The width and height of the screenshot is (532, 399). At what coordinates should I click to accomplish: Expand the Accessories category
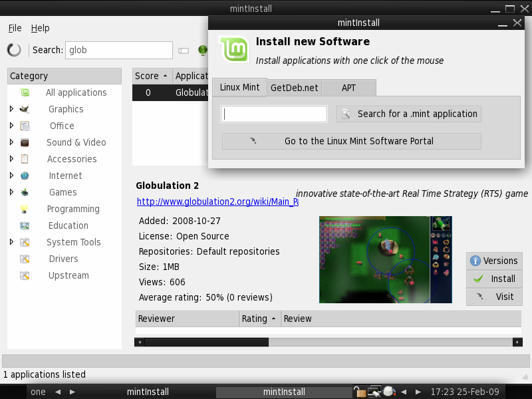(x=11, y=159)
